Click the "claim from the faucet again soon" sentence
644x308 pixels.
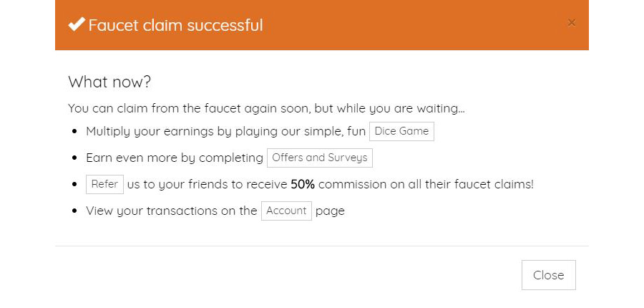point(266,109)
